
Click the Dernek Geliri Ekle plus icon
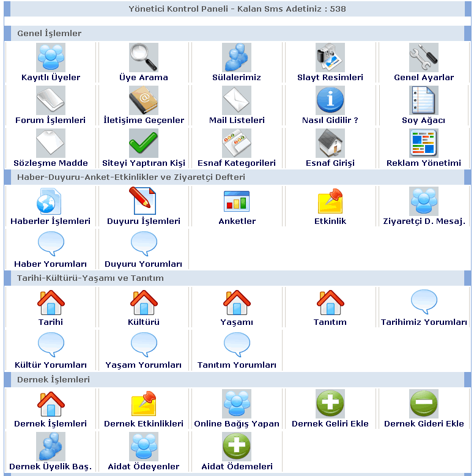330,404
